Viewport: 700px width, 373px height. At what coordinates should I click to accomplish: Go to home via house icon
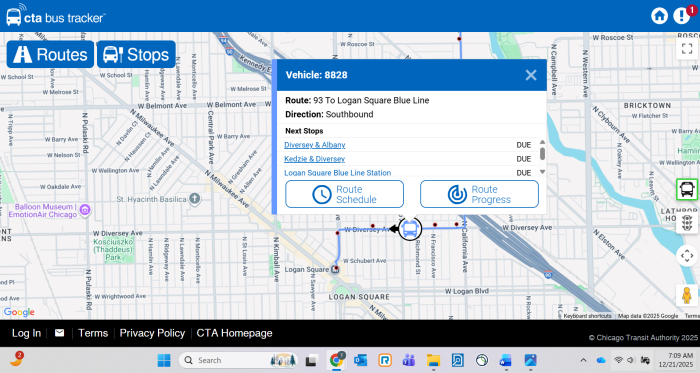coord(659,16)
